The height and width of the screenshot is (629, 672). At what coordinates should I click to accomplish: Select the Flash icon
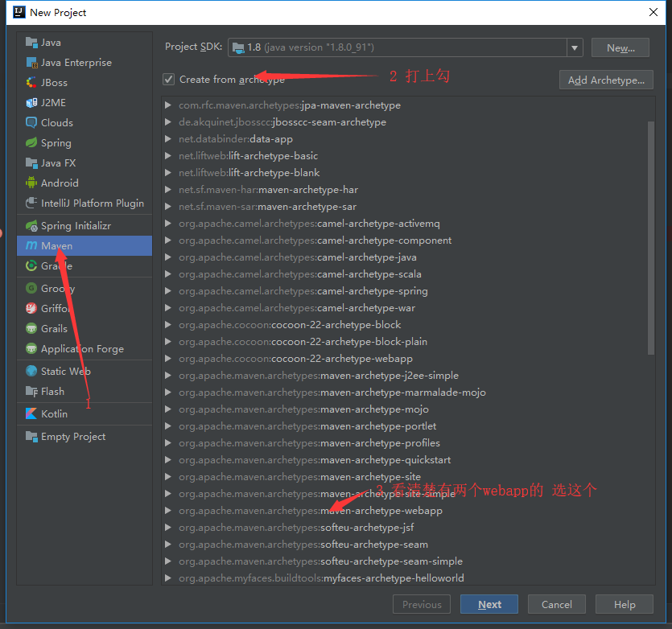(x=31, y=391)
